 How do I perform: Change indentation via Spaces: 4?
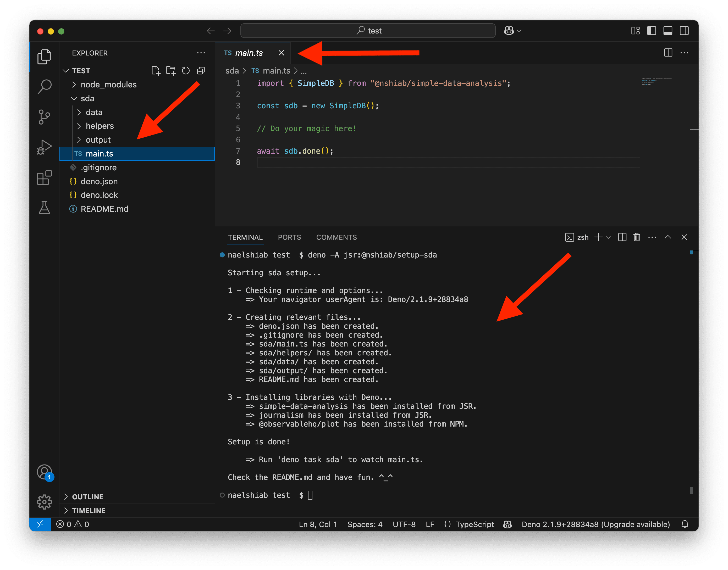[365, 524]
